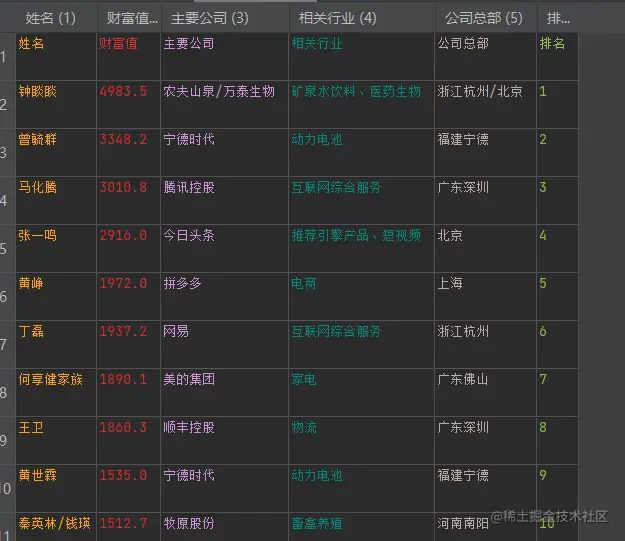
Task: Select the cell 2916.0
Action: pyautogui.click(x=128, y=248)
